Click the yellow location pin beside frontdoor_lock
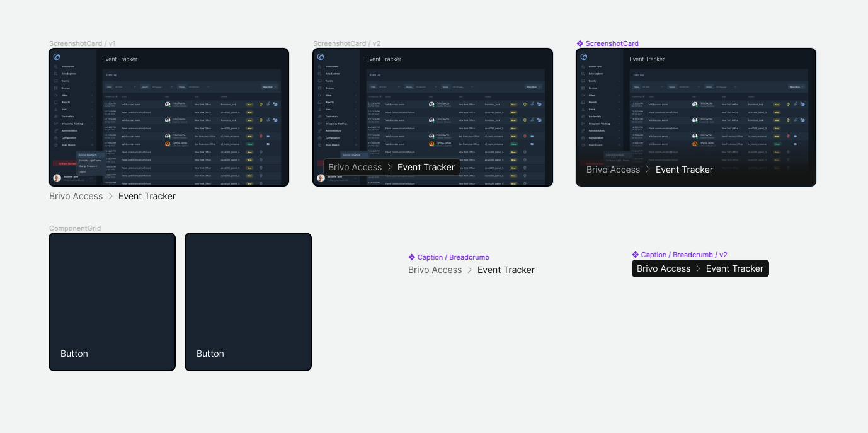 click(x=261, y=105)
